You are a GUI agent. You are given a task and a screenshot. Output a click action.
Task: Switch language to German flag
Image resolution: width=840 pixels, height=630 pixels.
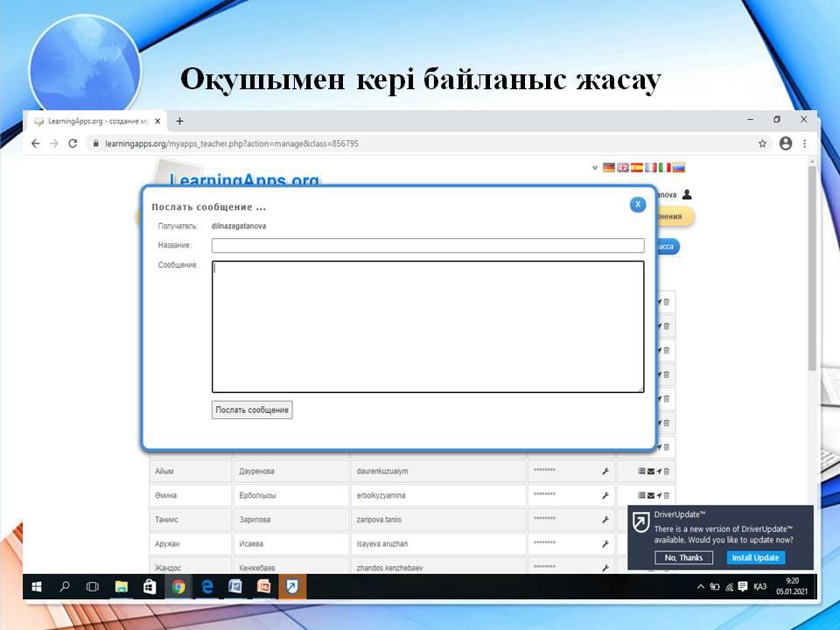pyautogui.click(x=609, y=167)
